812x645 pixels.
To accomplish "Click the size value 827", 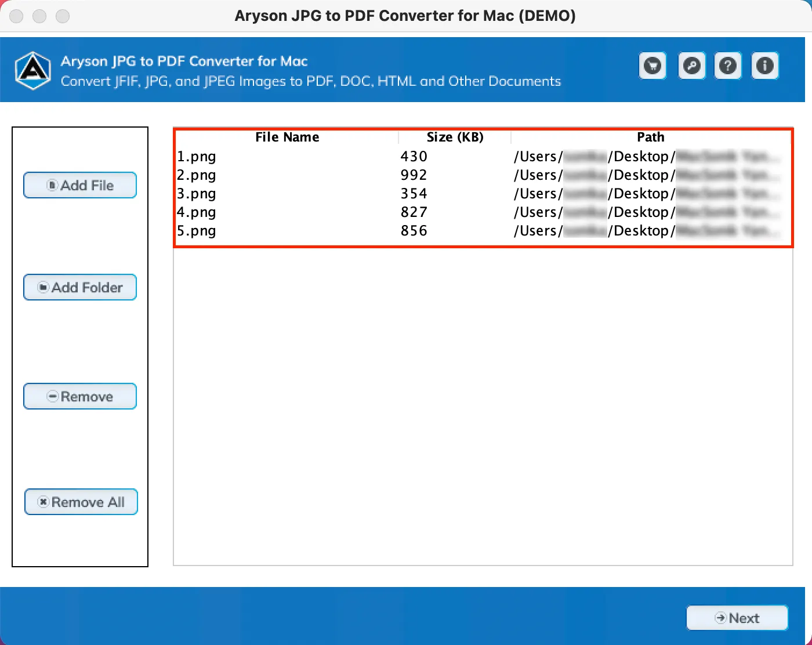I will [x=414, y=212].
